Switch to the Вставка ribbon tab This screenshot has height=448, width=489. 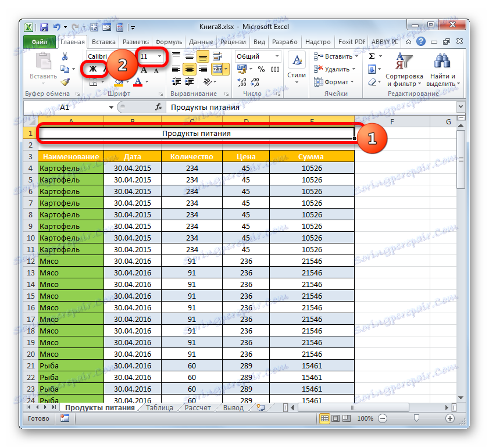pos(103,42)
